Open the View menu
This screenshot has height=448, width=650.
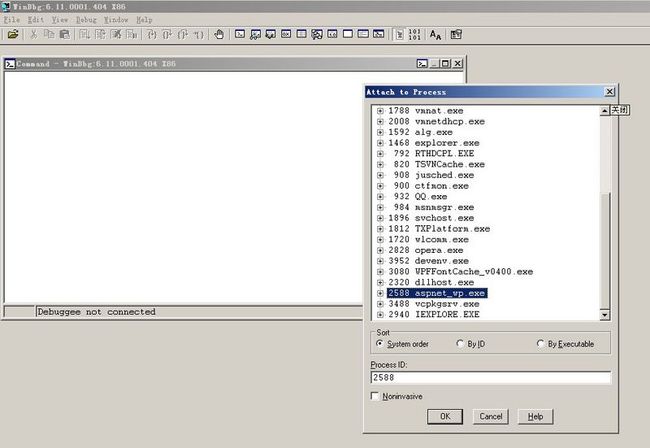pyautogui.click(x=60, y=19)
